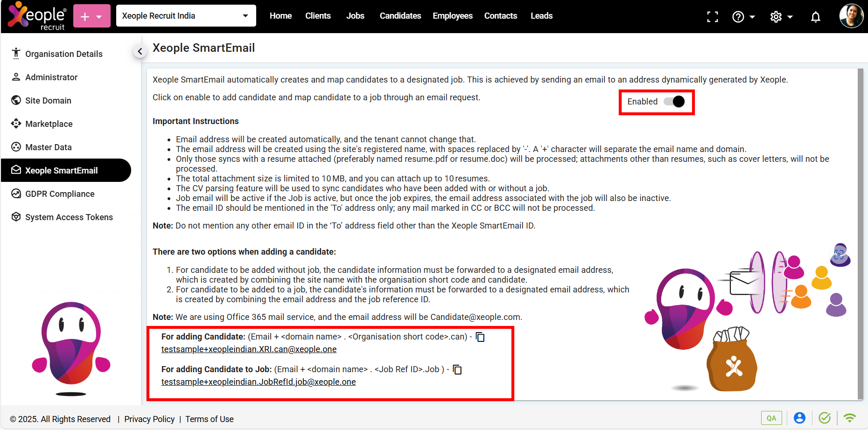Viewport: 868px width, 430px height.
Task: Click the Important Instructions heading
Action: (196, 121)
